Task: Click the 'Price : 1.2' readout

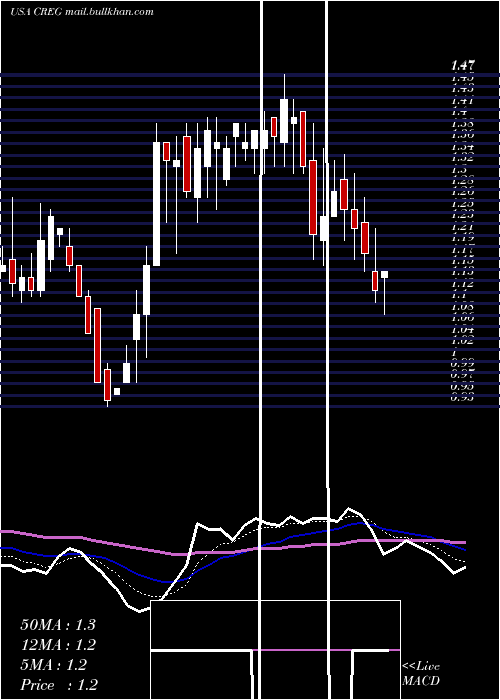Action: tap(59, 685)
